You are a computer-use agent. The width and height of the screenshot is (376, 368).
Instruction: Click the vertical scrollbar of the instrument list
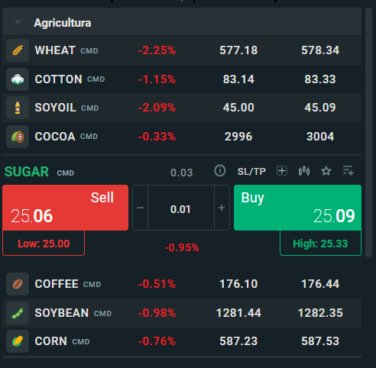point(368,133)
